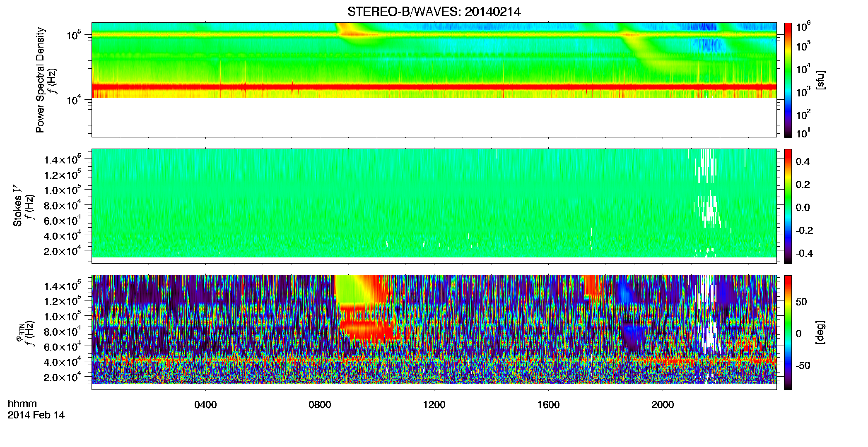This screenshot has width=868, height=447.
Task: Click the STEREO-B/WAVES: 20140214 plot title
Action: (434, 12)
